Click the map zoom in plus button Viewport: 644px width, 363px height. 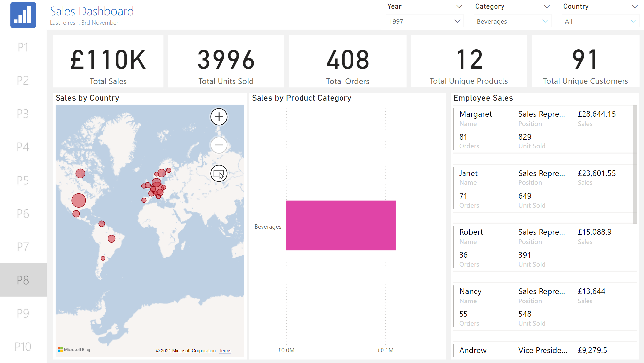[x=219, y=117]
